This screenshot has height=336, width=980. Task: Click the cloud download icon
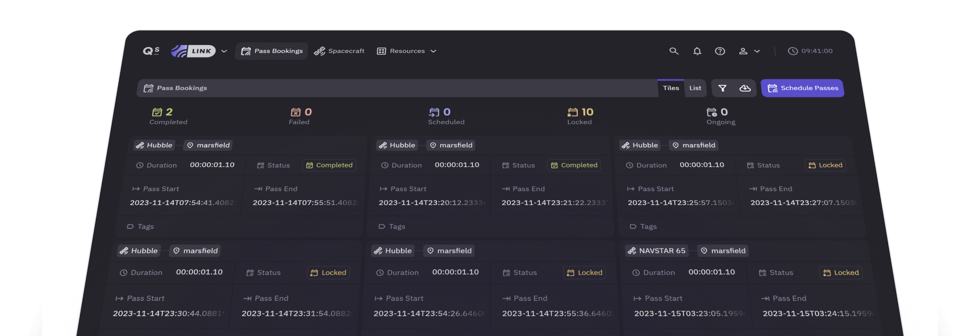coord(745,88)
